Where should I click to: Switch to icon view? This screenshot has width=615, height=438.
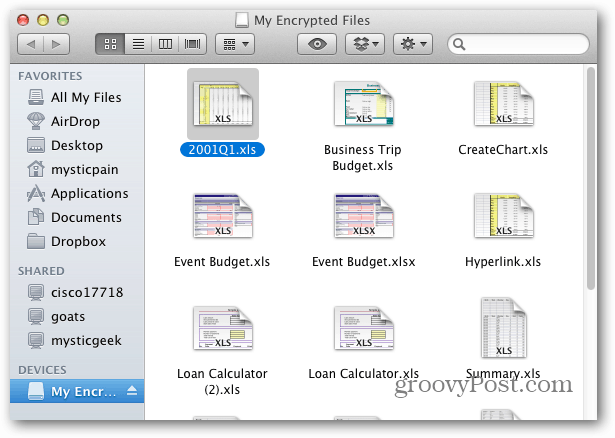click(x=110, y=44)
